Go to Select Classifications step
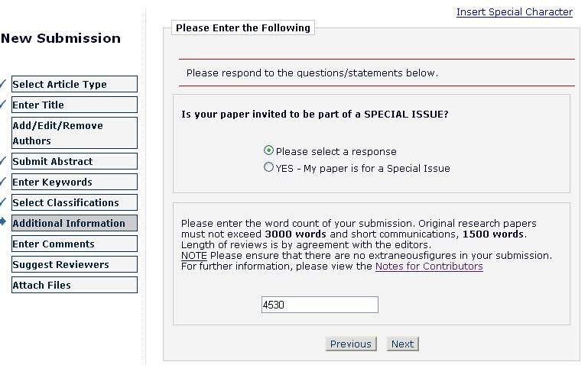 (x=74, y=202)
